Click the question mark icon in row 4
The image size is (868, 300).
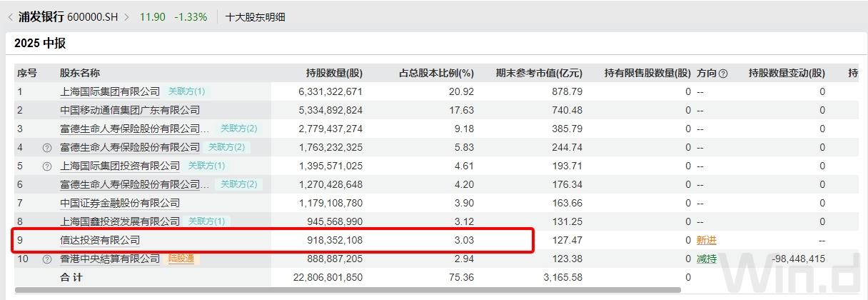(x=47, y=147)
